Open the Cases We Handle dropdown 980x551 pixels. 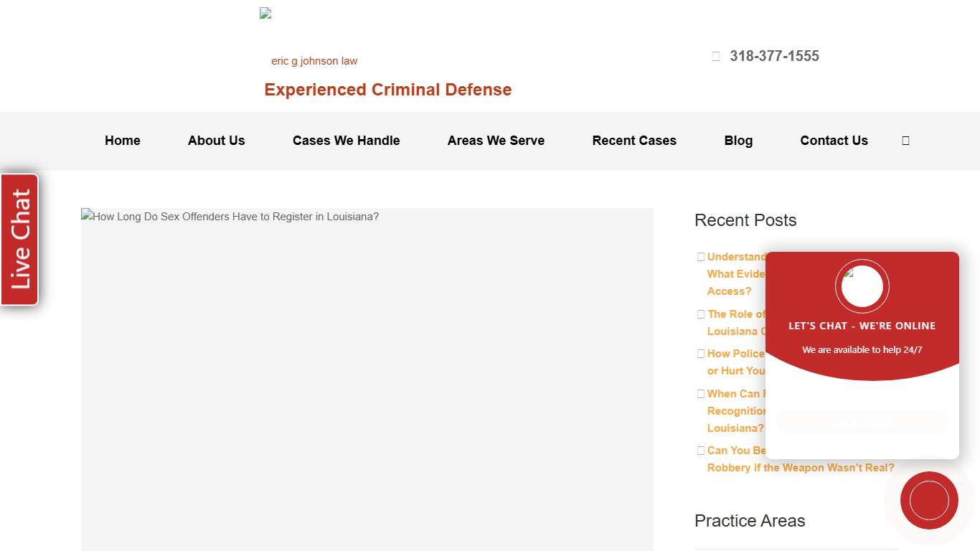[x=346, y=141]
